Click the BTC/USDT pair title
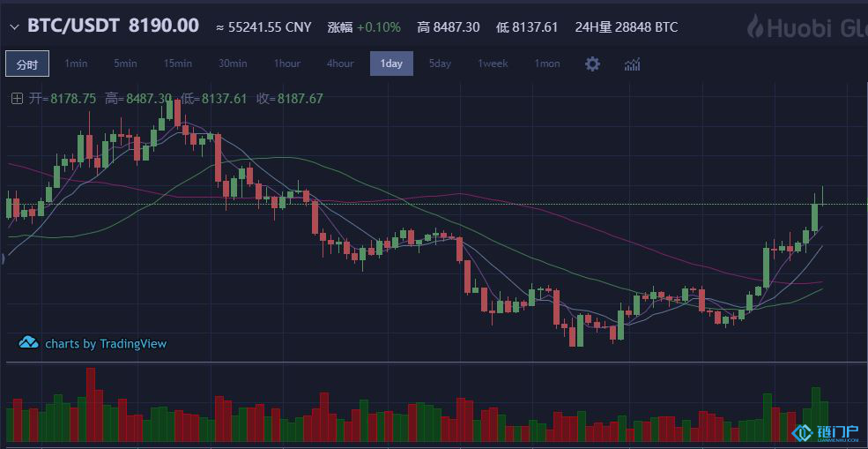Screen dimensions: 868x449 click(x=74, y=26)
